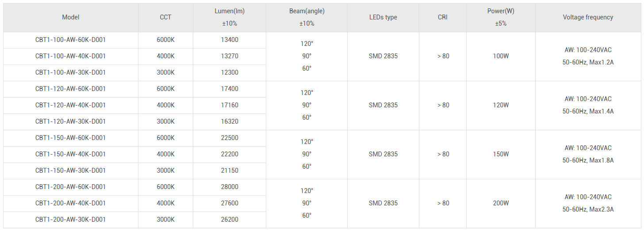Select the Power(W) column header
This screenshot has height=231, width=644.
coord(501,17)
